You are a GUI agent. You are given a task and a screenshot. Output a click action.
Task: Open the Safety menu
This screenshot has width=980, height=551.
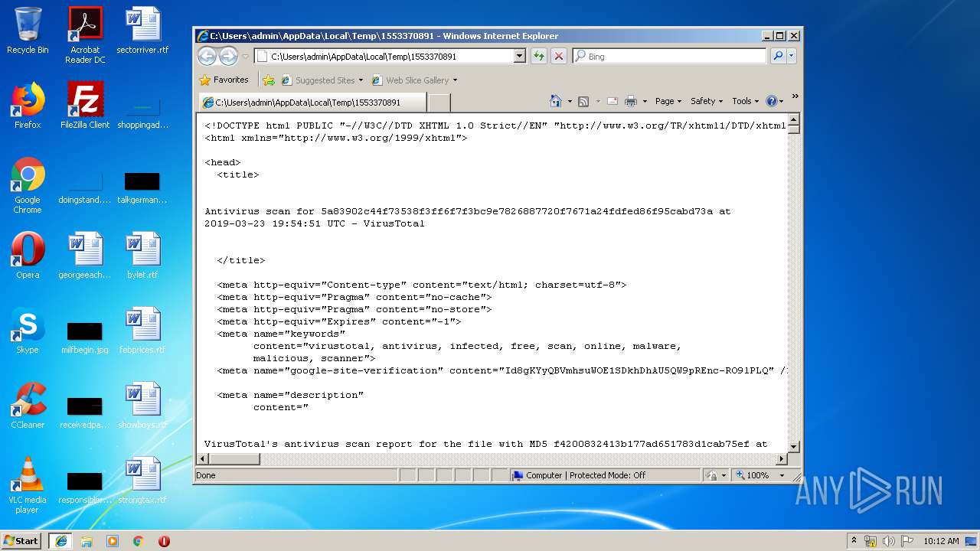[x=707, y=101]
